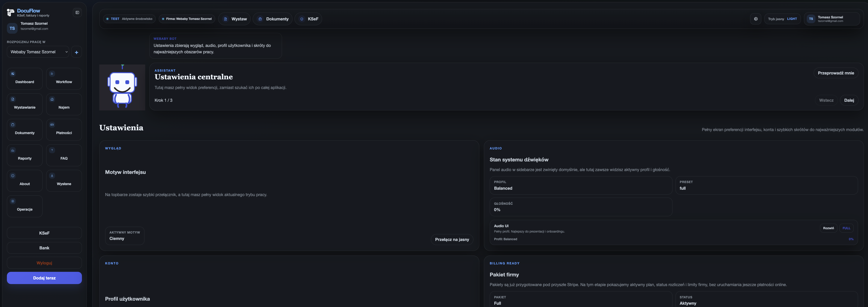
Task: Click the About info icon
Action: click(x=13, y=176)
